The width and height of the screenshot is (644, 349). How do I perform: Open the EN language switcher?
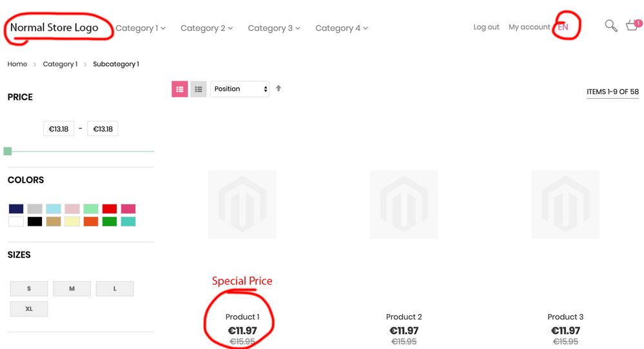coord(563,27)
